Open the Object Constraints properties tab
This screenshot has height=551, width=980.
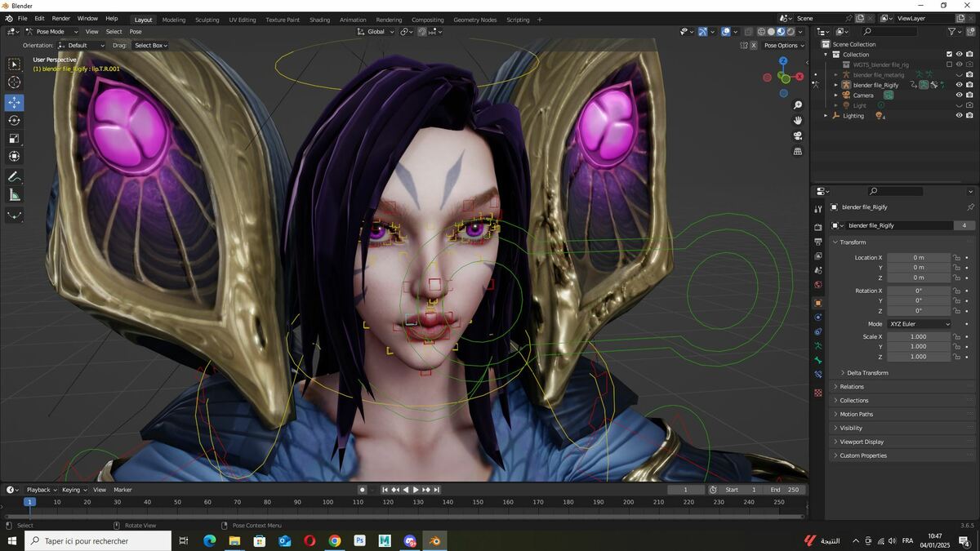[818, 331]
